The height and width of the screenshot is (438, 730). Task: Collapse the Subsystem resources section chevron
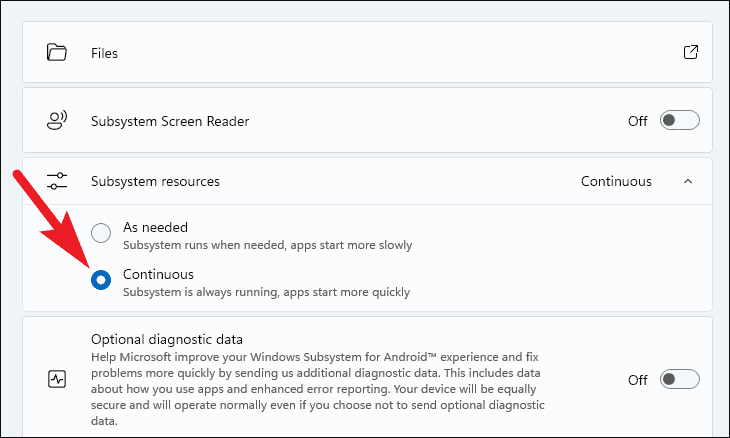click(687, 181)
